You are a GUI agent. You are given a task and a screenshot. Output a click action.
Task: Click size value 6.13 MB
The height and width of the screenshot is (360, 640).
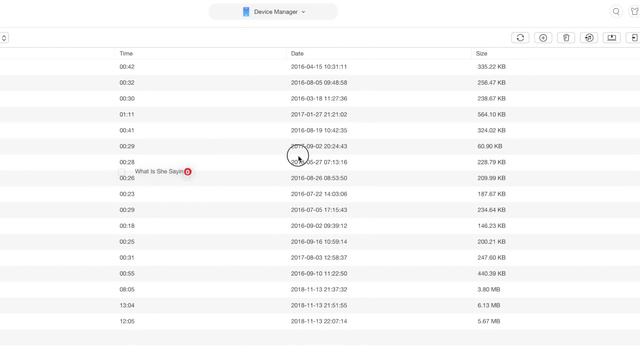(x=489, y=305)
